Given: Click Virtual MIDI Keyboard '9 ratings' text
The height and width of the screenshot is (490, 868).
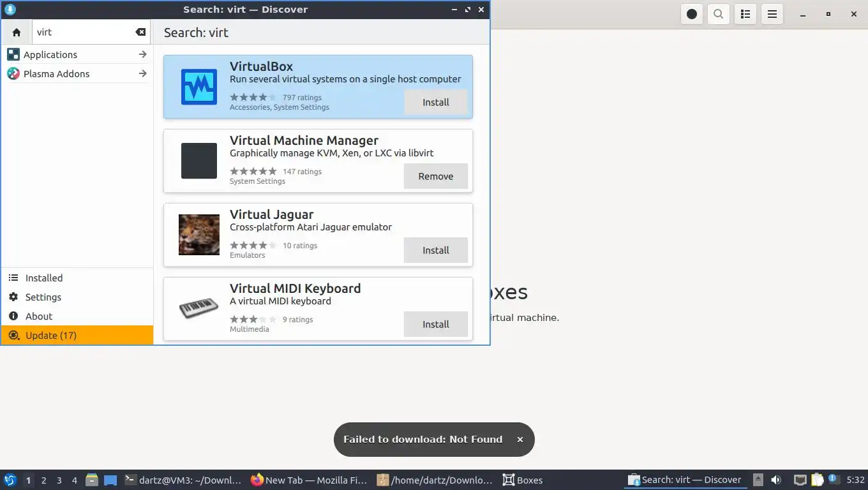Looking at the screenshot, I should coord(297,320).
